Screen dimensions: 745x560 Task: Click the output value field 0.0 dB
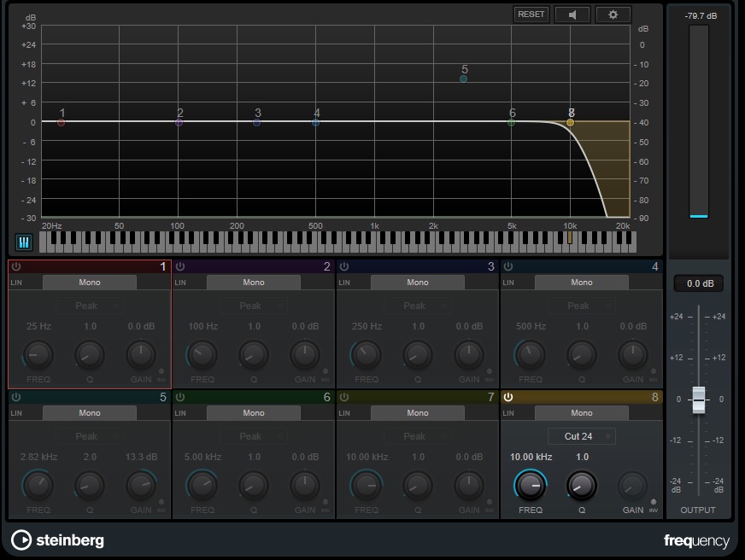tap(699, 283)
